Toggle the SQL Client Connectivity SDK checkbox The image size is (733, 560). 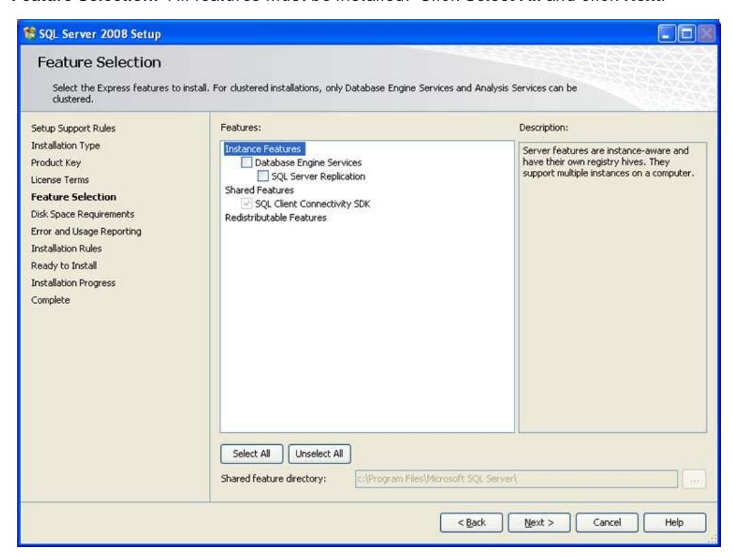[247, 203]
